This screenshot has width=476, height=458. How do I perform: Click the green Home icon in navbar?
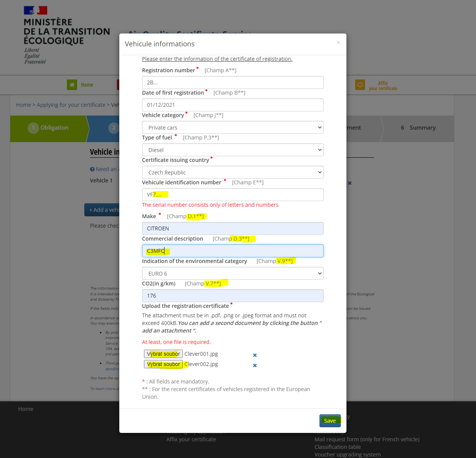[72, 85]
